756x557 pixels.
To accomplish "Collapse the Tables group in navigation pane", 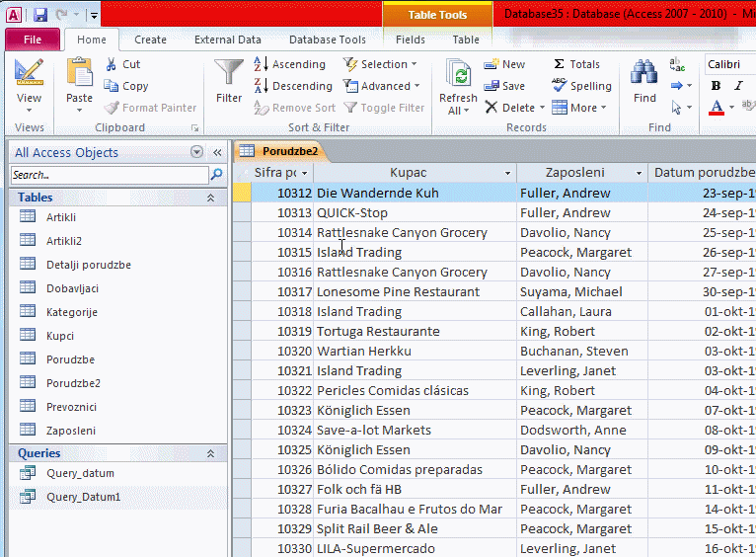I will click(210, 198).
